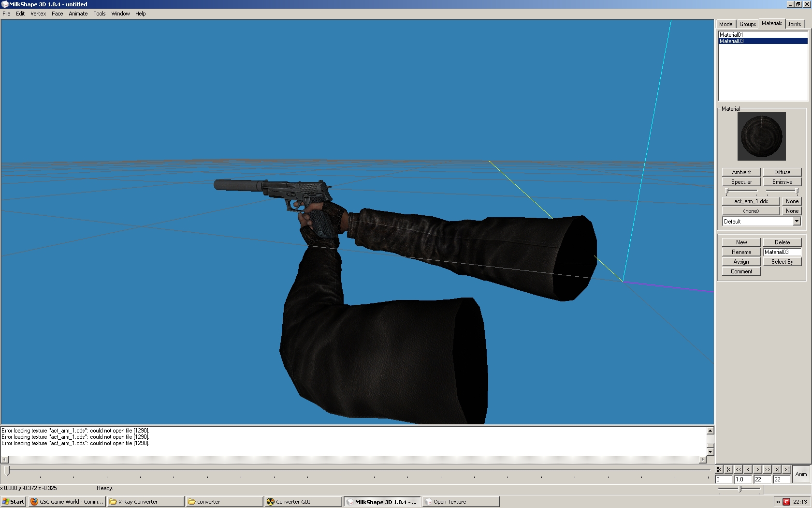Go to next keyframe
Image resolution: width=812 pixels, height=508 pixels.
click(777, 469)
